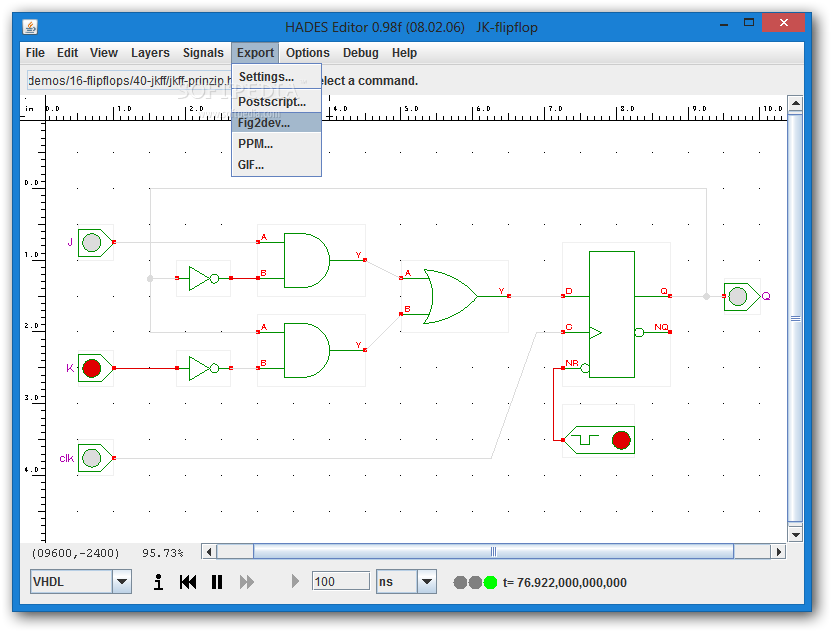The width and height of the screenshot is (832, 632).
Task: Click the run-for-interval play arrow
Action: (296, 582)
